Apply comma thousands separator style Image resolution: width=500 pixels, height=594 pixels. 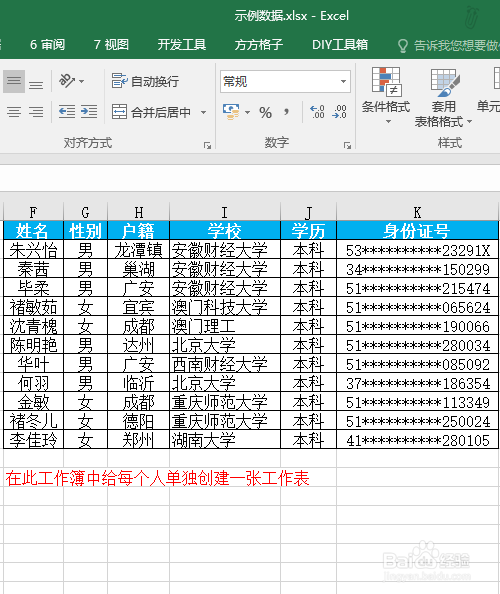286,113
